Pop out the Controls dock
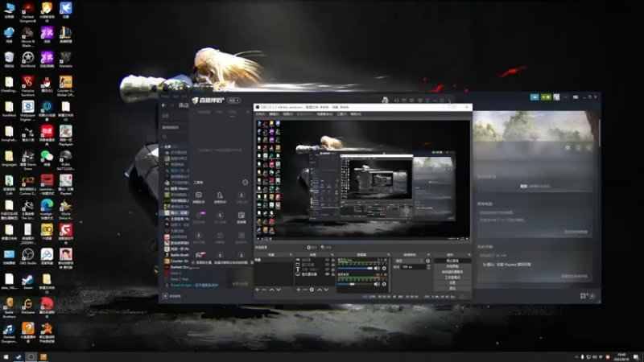This screenshot has height=362, width=644. (469, 255)
